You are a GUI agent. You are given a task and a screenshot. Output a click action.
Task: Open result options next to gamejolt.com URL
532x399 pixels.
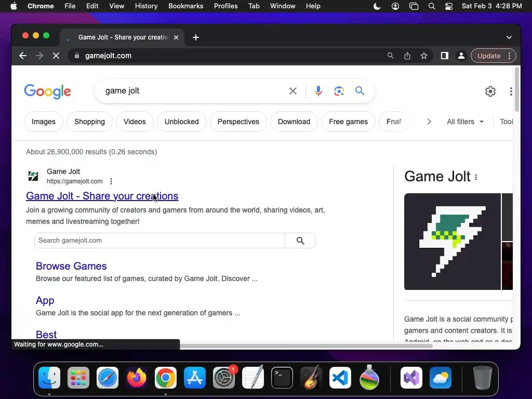coord(111,181)
